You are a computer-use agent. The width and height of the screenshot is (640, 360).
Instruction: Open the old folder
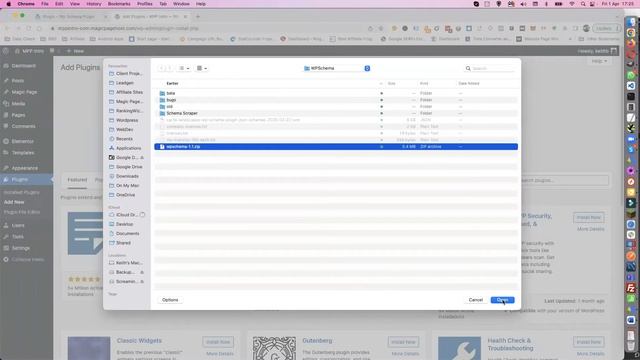click(x=169, y=107)
